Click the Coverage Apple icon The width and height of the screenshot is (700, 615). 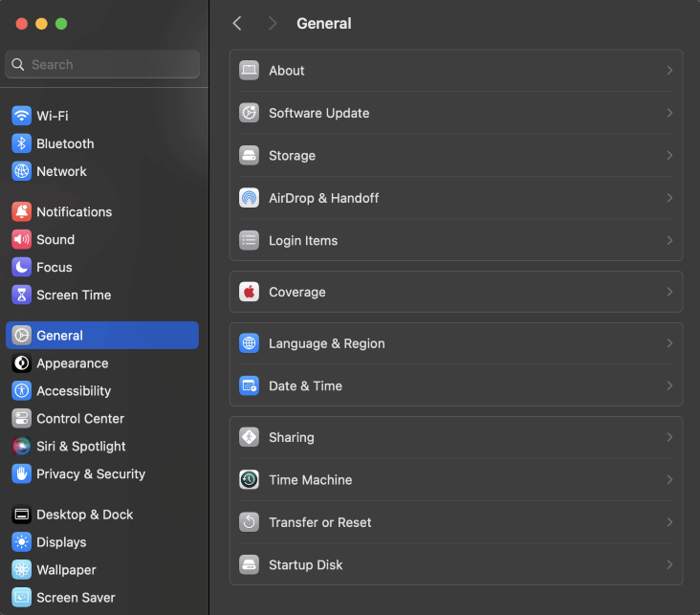click(x=249, y=293)
